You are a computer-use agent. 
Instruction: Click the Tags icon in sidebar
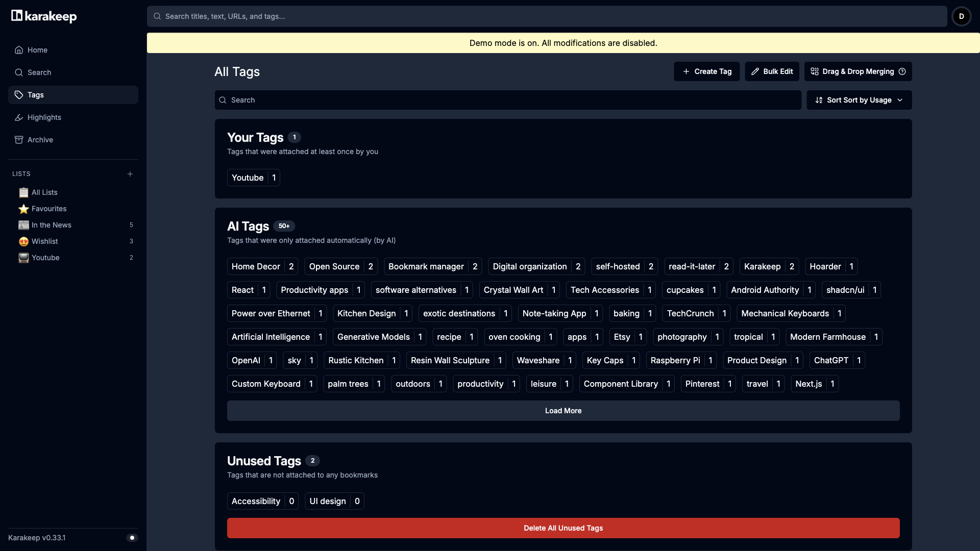click(x=19, y=95)
